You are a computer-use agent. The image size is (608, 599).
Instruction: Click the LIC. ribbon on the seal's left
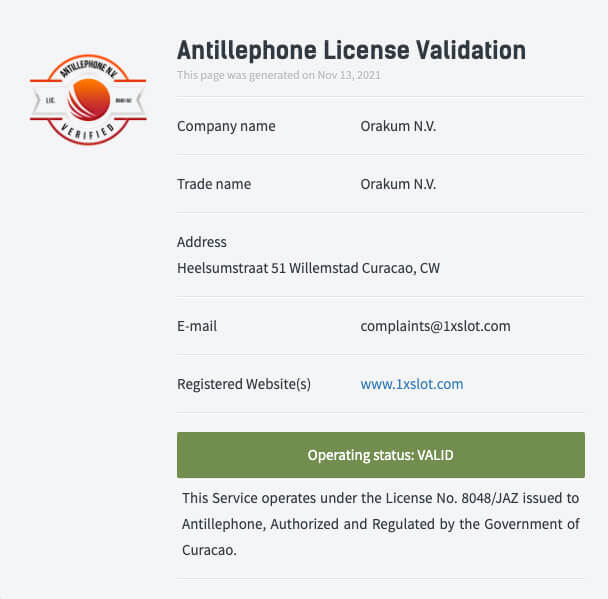(x=50, y=100)
